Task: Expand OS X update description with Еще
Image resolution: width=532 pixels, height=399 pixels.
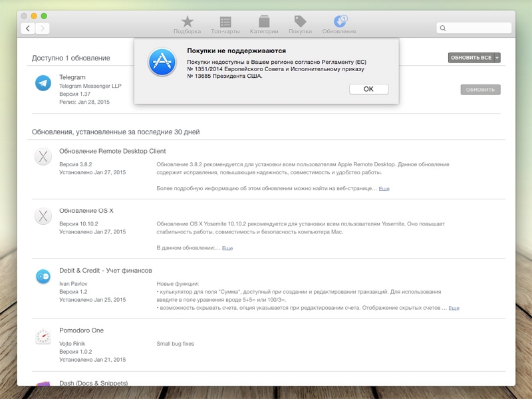Action: point(227,248)
